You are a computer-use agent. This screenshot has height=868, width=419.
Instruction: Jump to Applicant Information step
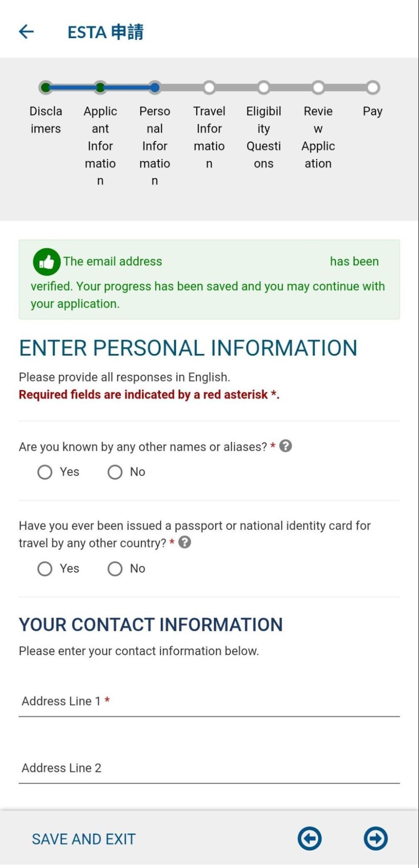point(100,88)
